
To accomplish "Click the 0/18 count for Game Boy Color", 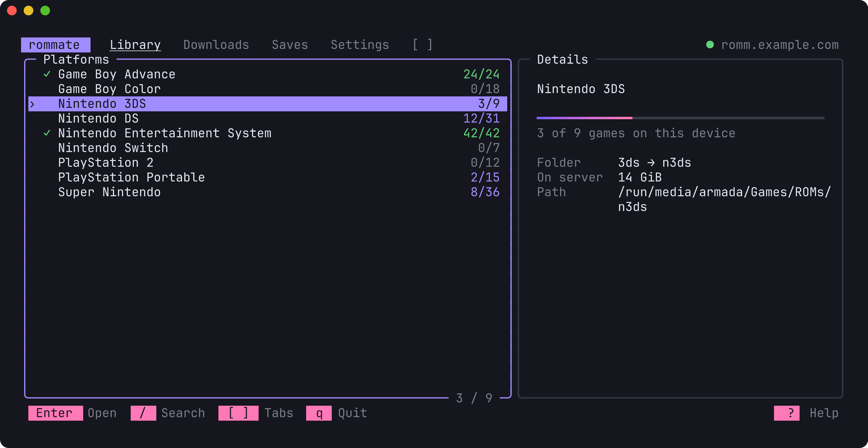I will (485, 89).
